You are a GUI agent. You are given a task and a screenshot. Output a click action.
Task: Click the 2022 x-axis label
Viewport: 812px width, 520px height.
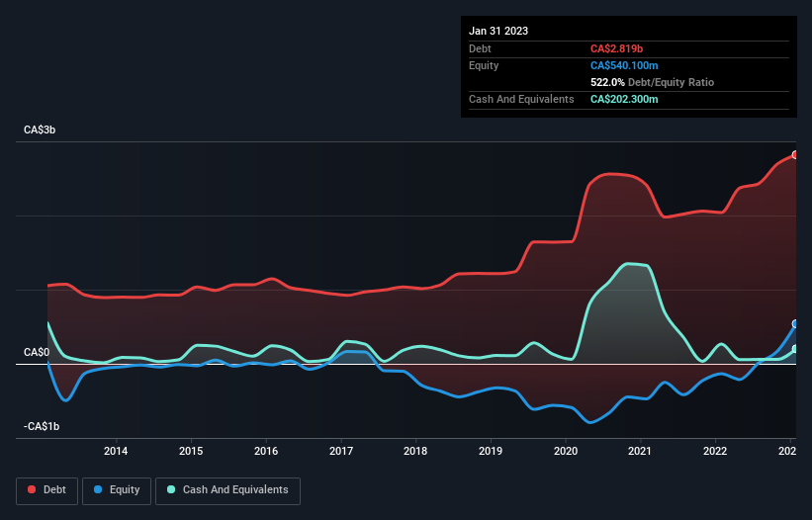point(715,451)
